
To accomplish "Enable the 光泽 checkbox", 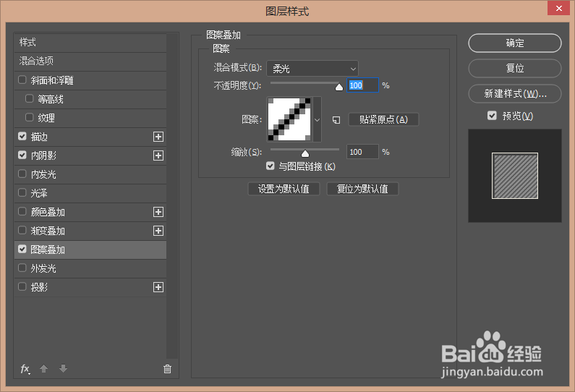I will (22, 193).
